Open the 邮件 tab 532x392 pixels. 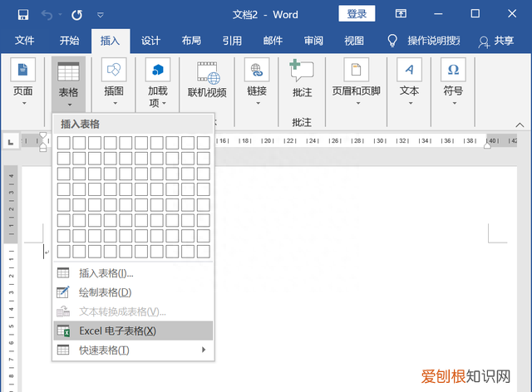point(273,41)
